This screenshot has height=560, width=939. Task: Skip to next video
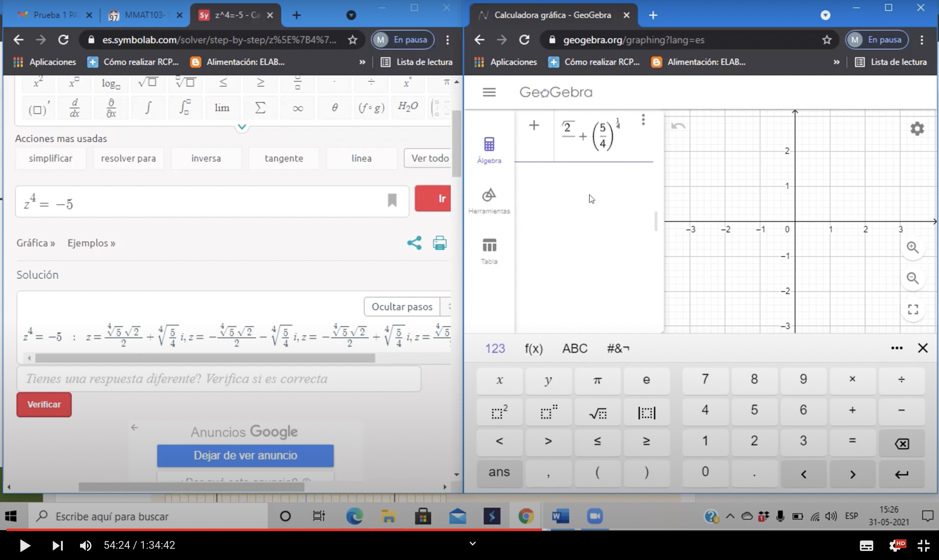[x=57, y=545]
